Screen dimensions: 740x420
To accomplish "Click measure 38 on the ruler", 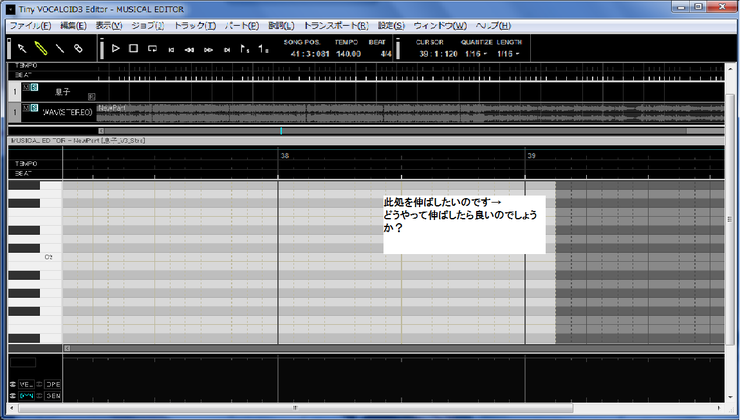I will (x=285, y=155).
